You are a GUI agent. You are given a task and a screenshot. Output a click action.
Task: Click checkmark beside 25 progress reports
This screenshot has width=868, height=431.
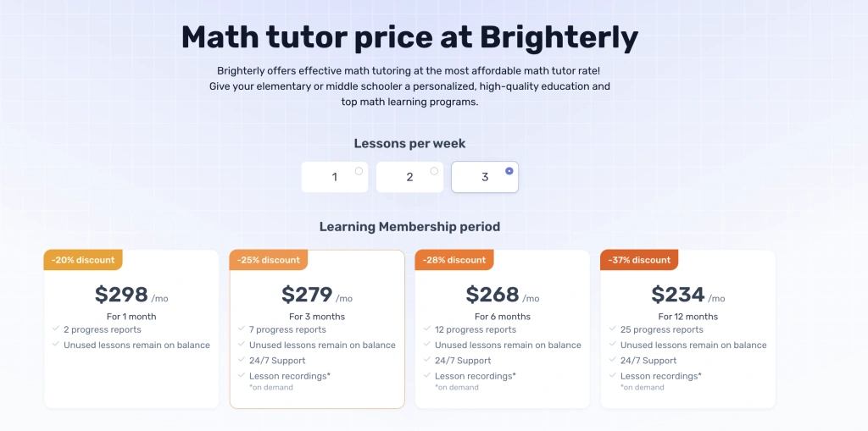point(613,329)
